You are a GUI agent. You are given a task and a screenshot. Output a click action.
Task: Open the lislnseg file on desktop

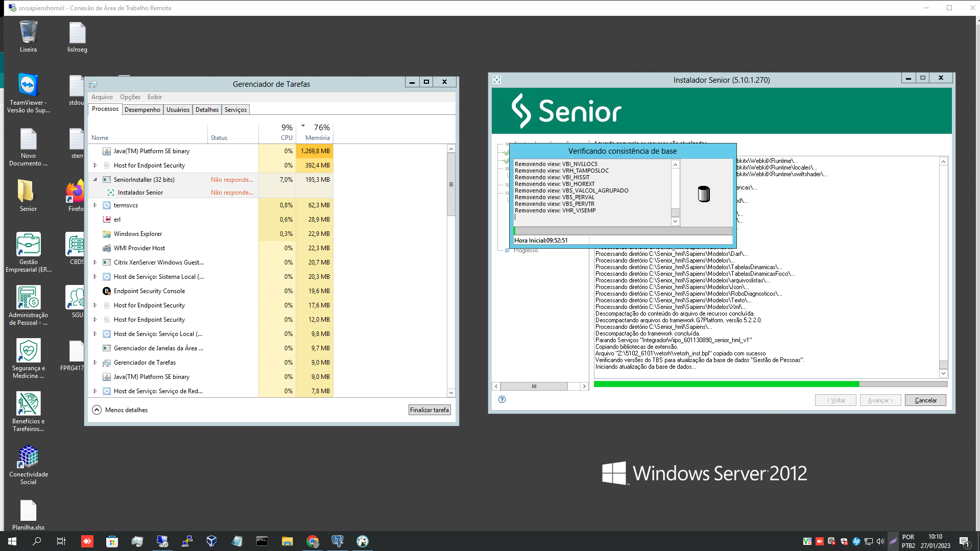[x=77, y=36]
